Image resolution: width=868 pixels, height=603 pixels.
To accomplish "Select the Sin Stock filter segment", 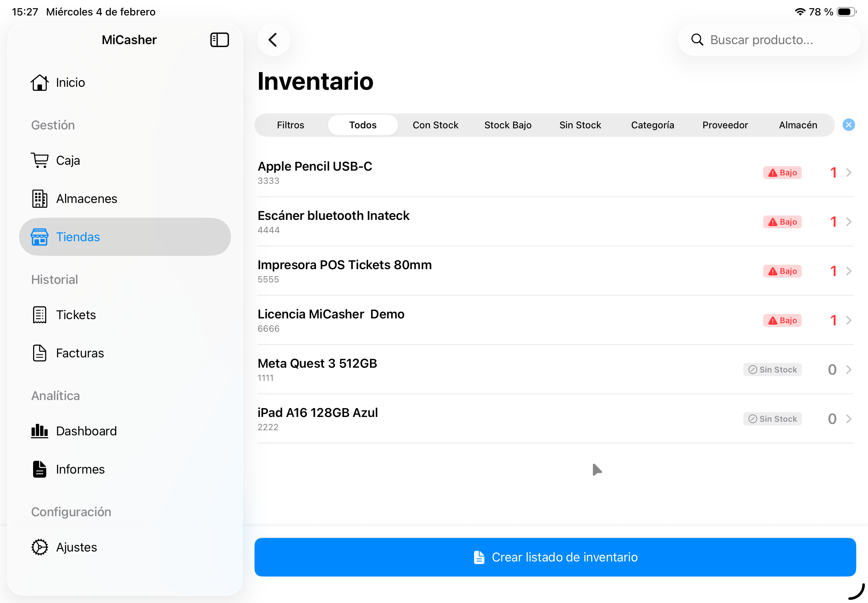I will (x=580, y=125).
